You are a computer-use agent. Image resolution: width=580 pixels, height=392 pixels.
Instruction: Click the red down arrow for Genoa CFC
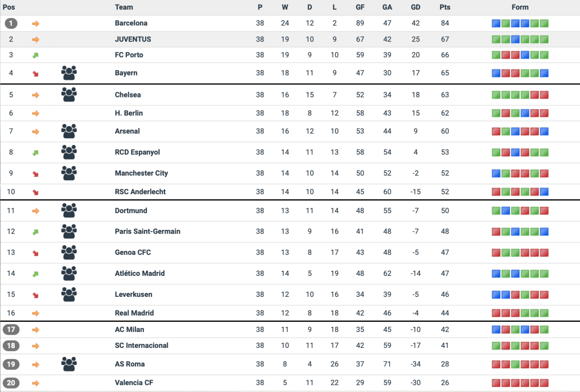[x=36, y=253]
